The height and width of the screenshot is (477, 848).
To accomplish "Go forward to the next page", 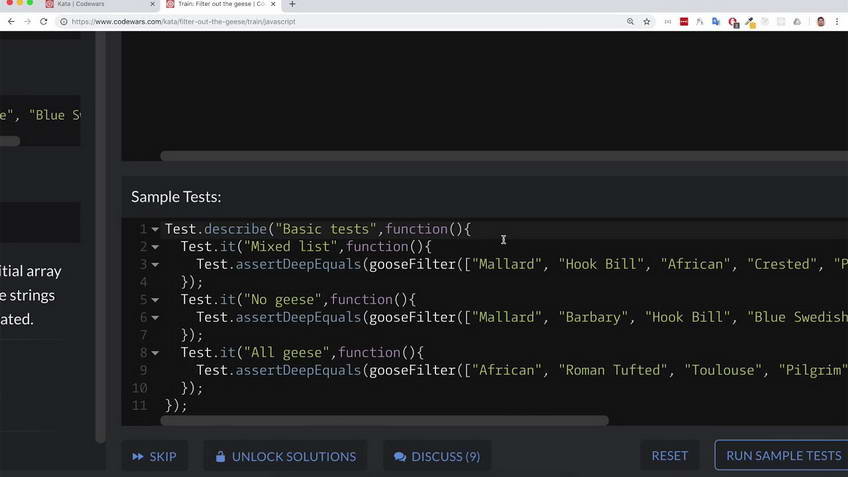I will tap(28, 22).
